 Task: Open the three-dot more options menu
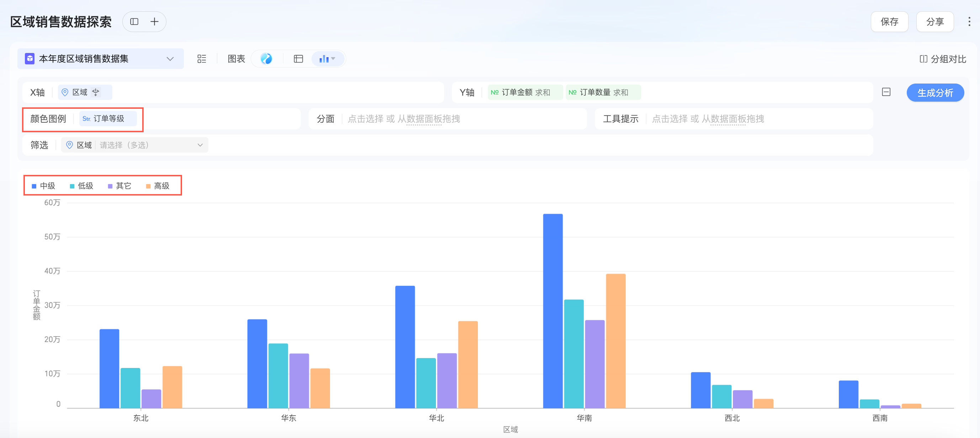pos(969,22)
